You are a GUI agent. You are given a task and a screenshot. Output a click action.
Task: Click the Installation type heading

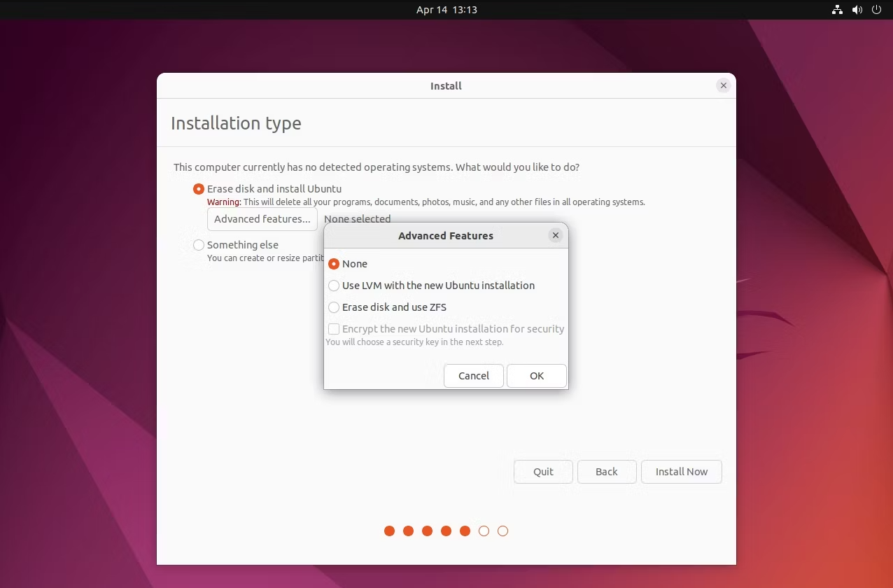coord(236,123)
